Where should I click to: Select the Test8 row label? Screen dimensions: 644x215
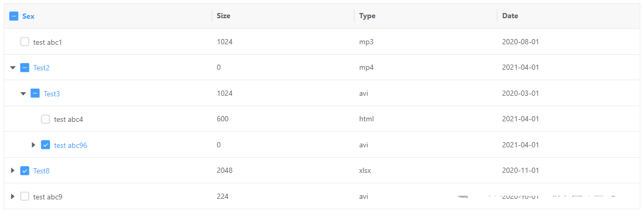click(x=42, y=171)
